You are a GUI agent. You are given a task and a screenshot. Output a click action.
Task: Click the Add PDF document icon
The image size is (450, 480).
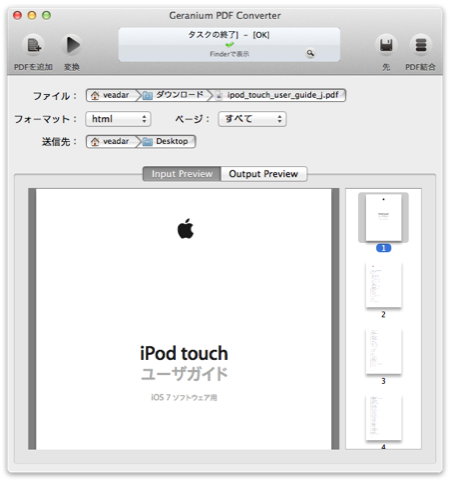click(34, 46)
